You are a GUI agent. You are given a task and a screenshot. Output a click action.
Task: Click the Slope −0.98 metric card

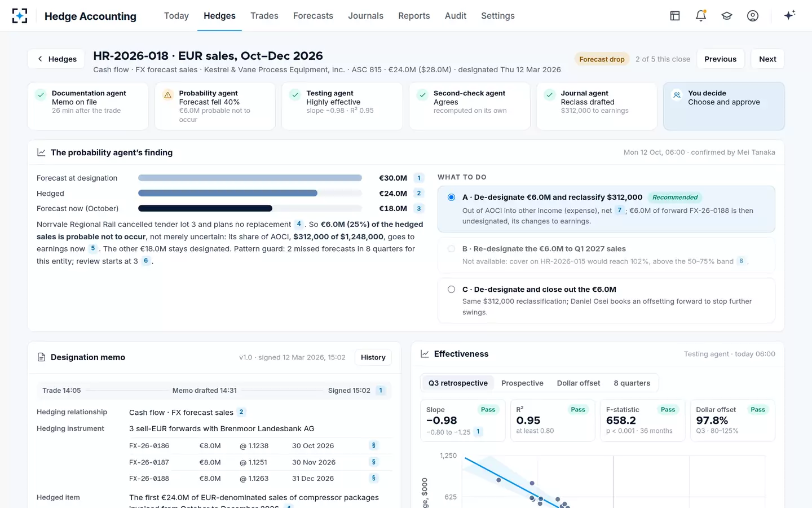pyautogui.click(x=462, y=421)
